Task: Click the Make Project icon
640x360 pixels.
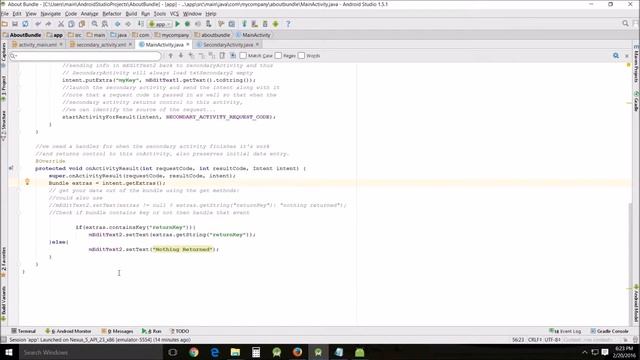Action: click(140, 24)
